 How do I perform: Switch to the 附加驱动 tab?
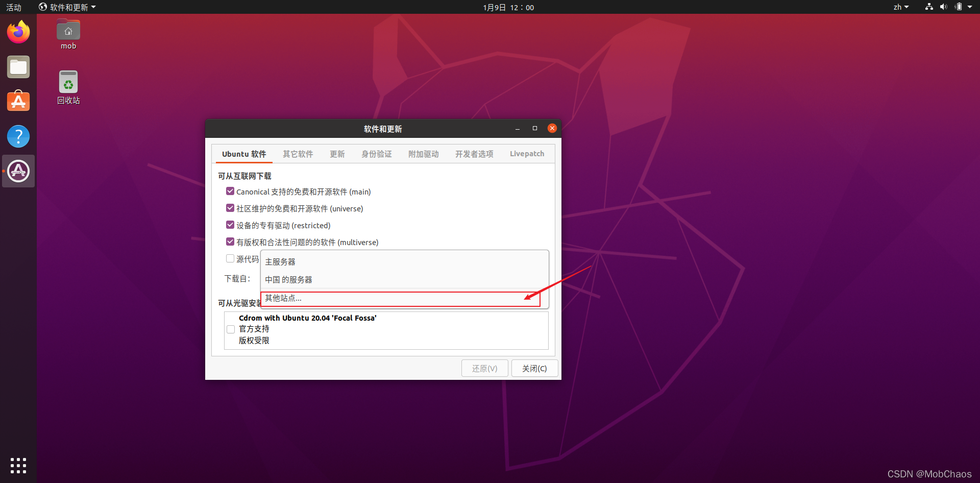pos(424,154)
